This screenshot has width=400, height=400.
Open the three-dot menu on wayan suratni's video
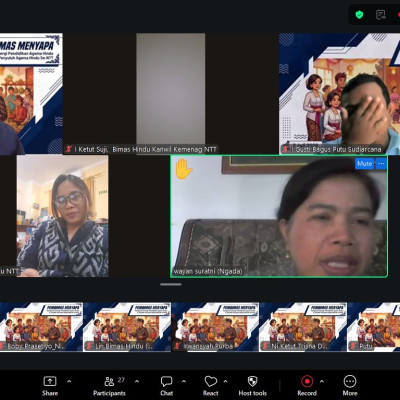click(381, 164)
